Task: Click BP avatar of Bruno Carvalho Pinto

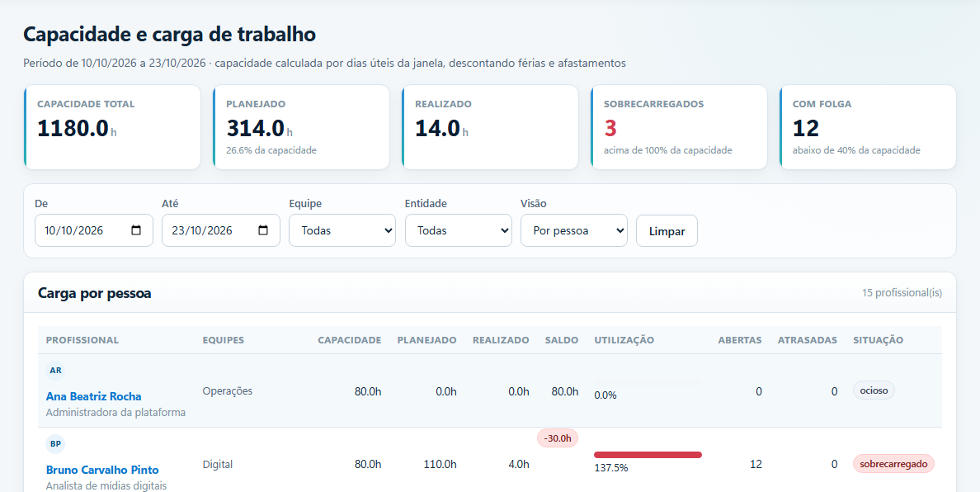Action: [55, 444]
